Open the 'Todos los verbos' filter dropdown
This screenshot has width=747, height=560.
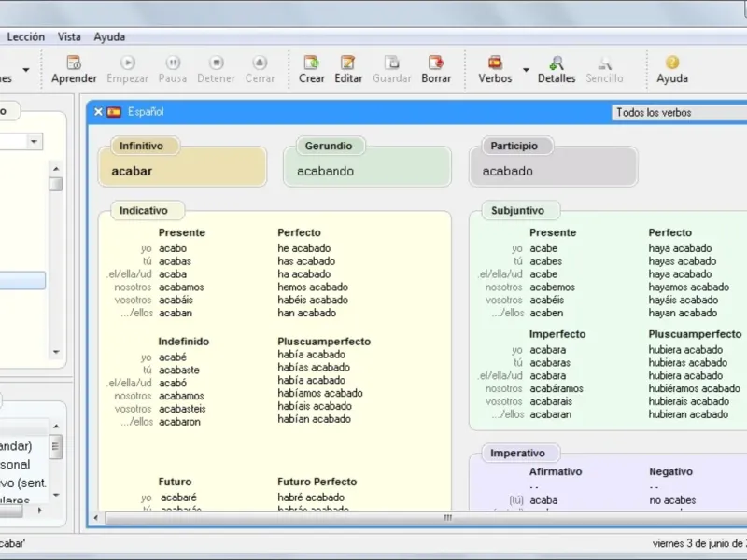tap(679, 112)
